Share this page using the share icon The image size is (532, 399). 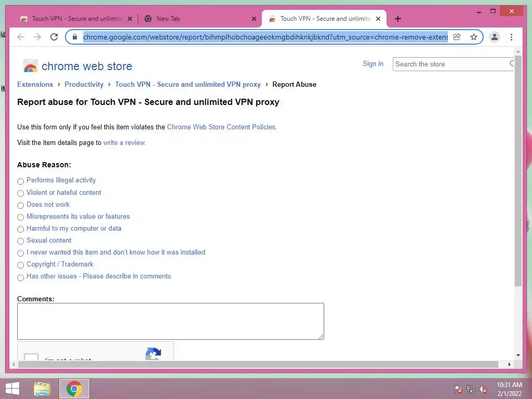[457, 37]
